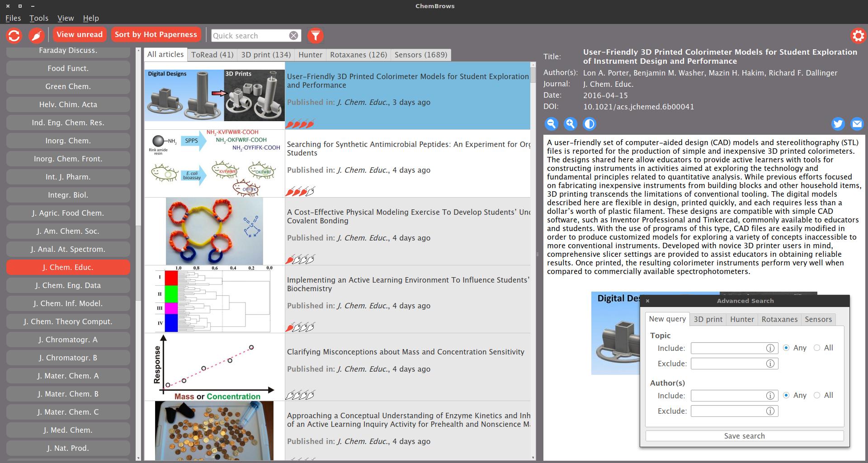Click the hot pepper icon in toolbar

pos(36,35)
